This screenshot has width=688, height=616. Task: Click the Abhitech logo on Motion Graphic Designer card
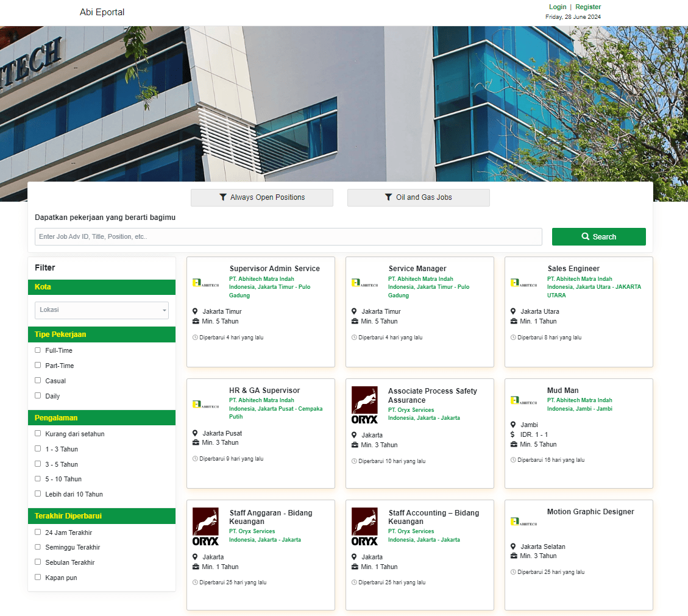pos(523,522)
